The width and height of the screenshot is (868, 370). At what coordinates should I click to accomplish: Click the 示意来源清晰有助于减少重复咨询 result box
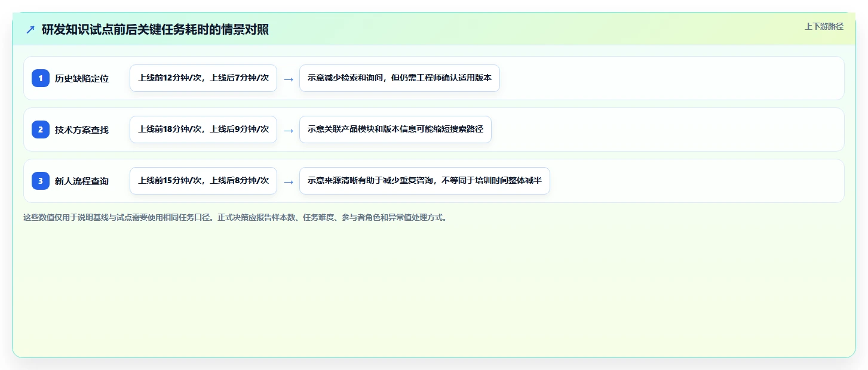(x=425, y=181)
